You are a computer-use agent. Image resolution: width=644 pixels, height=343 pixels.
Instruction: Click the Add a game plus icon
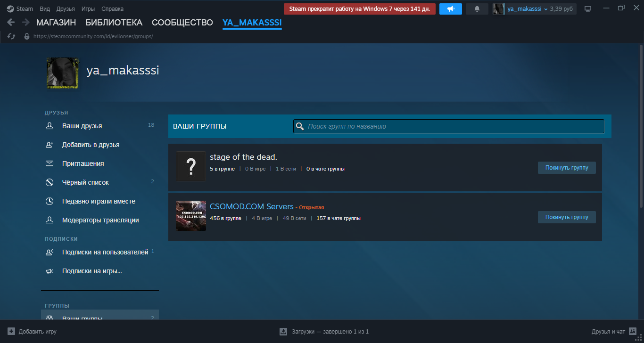point(11,331)
